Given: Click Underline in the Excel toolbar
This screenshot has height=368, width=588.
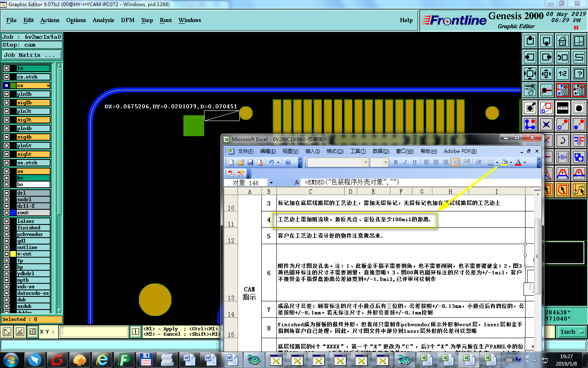Looking at the screenshot, I should 414,162.
